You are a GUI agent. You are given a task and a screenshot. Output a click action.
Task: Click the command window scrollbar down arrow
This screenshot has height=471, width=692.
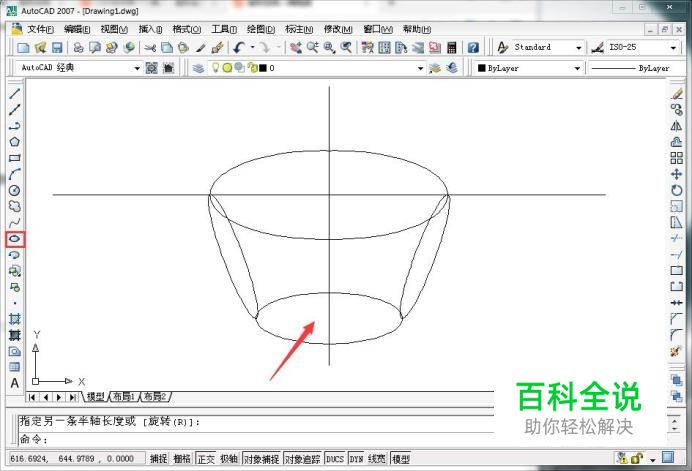(x=674, y=428)
